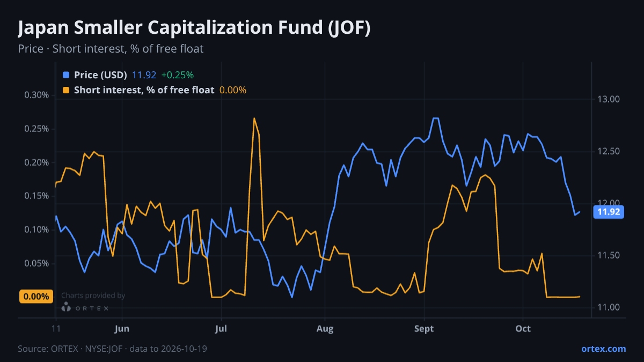The width and height of the screenshot is (644, 362).
Task: Click the 12.00 right axis label
Action: (608, 202)
